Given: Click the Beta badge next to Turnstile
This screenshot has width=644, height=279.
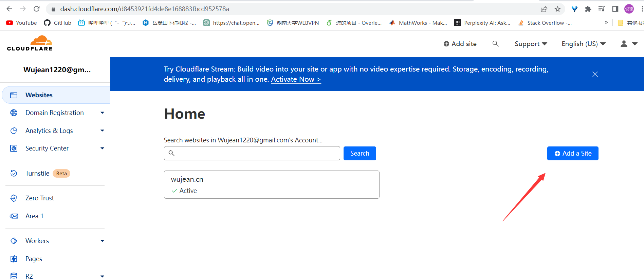Looking at the screenshot, I should [x=61, y=173].
